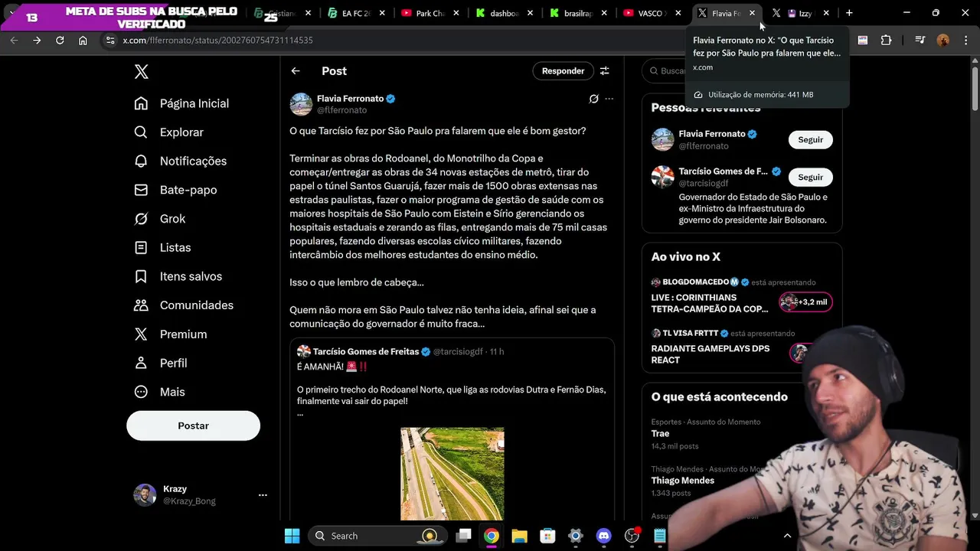Image resolution: width=980 pixels, height=551 pixels.
Task: Open the BLOGDOMACEDO live broadcast
Action: tap(742, 297)
